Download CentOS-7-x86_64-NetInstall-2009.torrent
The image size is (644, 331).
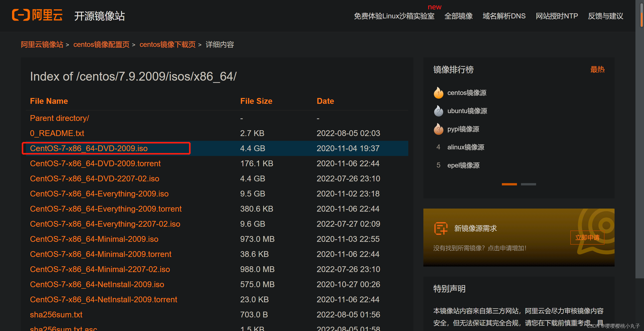tap(103, 300)
